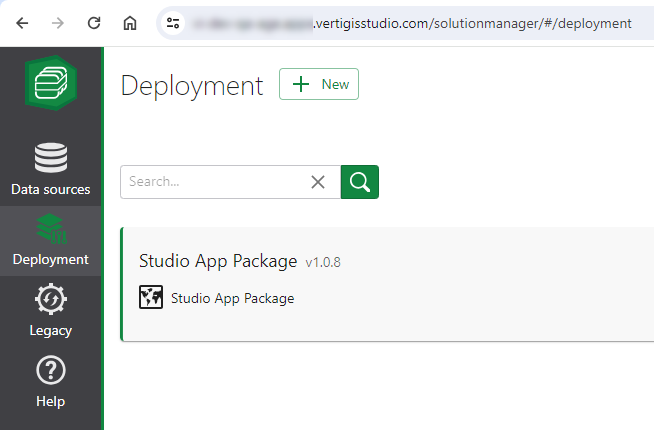Click the Deployment page heading

pos(192,86)
